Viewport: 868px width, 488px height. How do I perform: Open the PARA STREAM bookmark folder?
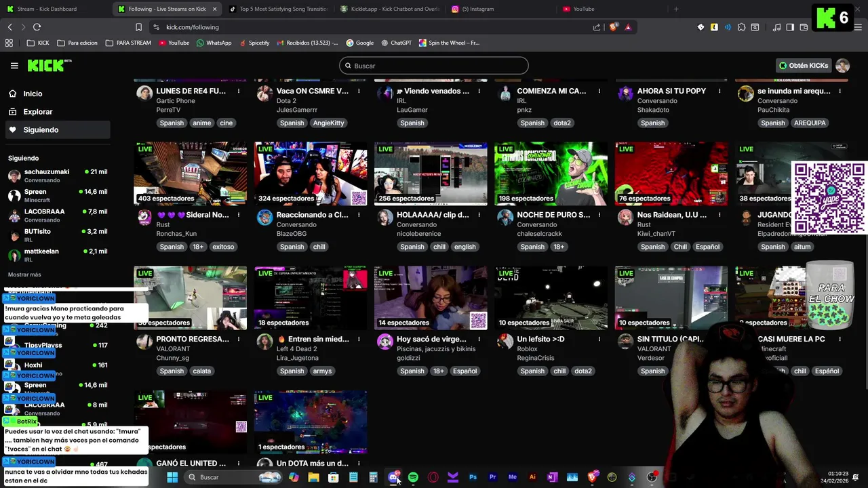[128, 43]
